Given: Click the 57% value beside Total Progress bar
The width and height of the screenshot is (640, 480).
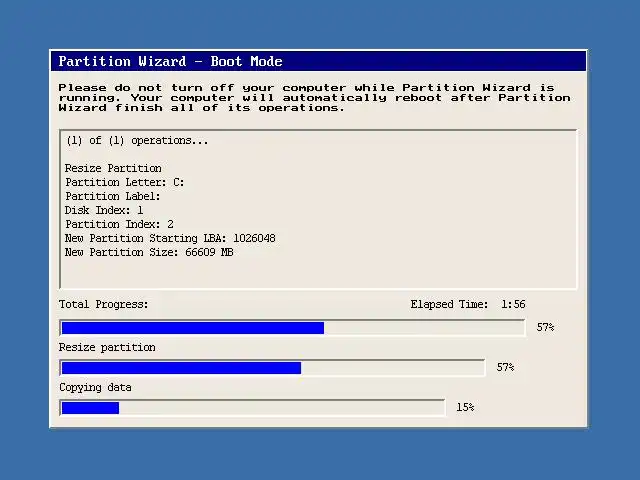Looking at the screenshot, I should [x=545, y=327].
